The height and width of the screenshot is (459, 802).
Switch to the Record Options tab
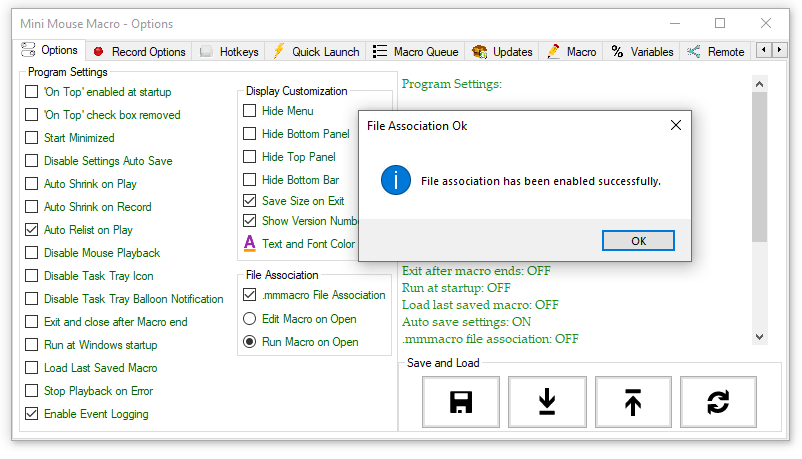(x=139, y=51)
